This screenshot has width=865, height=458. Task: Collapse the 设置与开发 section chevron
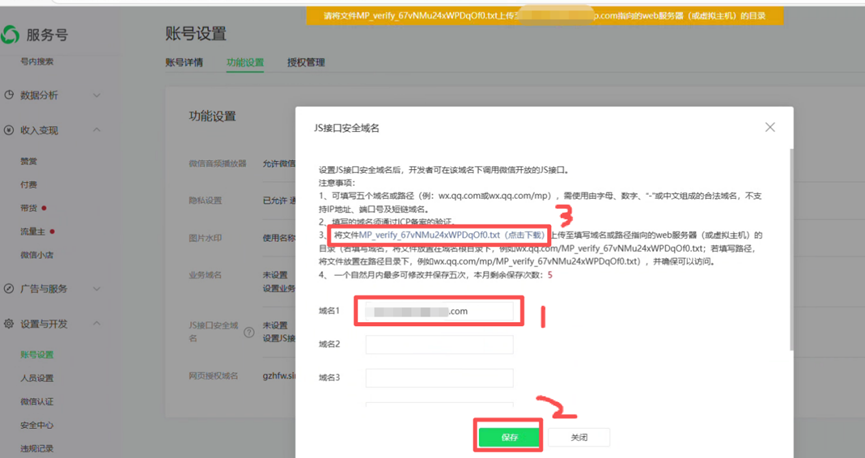click(x=97, y=324)
